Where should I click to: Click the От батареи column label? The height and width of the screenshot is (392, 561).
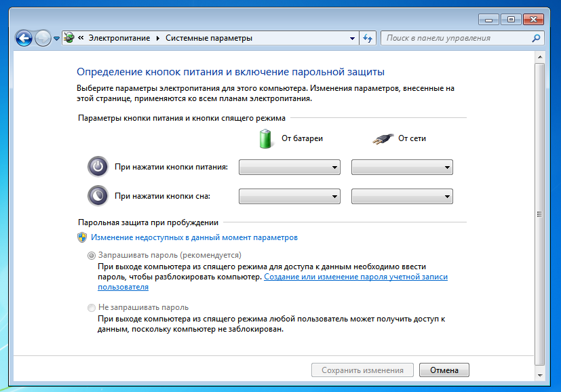tap(302, 138)
